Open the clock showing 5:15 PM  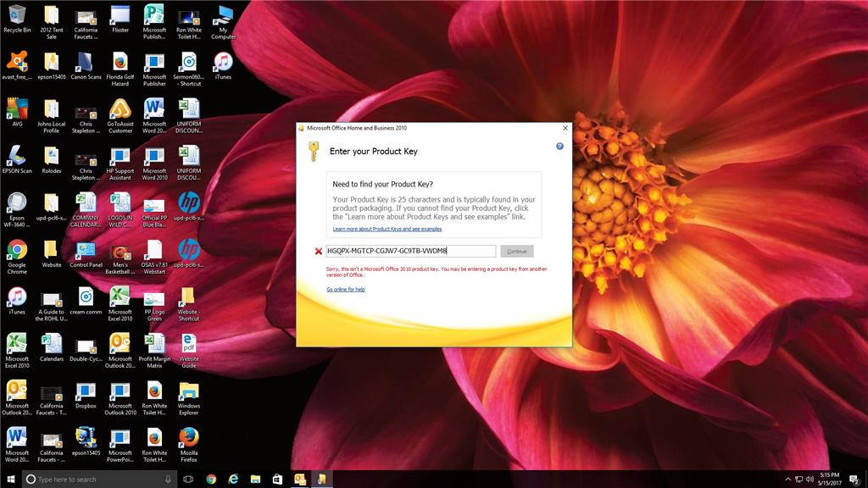830,480
